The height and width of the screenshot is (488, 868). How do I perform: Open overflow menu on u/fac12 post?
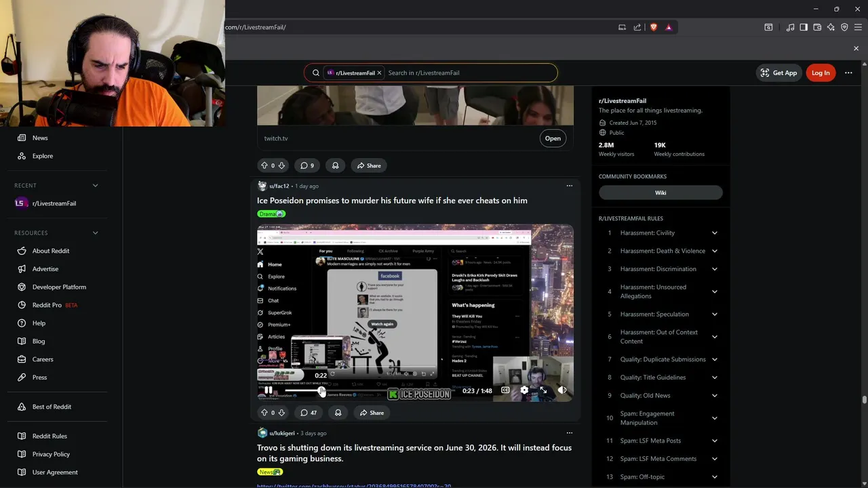[570, 186]
